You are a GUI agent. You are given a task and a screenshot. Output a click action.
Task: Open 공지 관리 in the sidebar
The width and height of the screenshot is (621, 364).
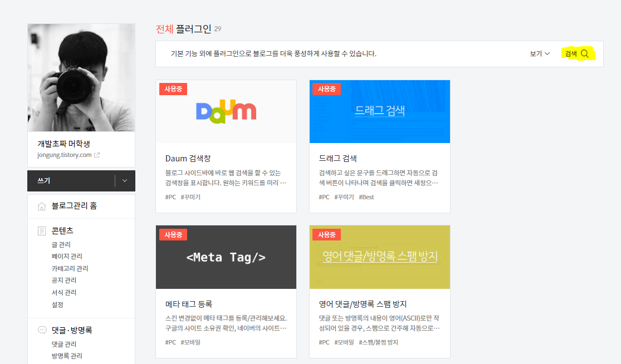coord(63,280)
